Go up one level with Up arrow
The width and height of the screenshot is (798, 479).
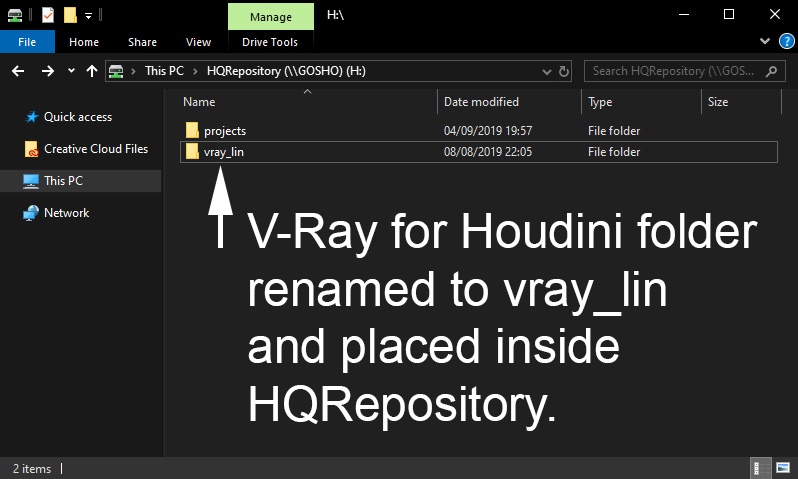pyautogui.click(x=92, y=71)
